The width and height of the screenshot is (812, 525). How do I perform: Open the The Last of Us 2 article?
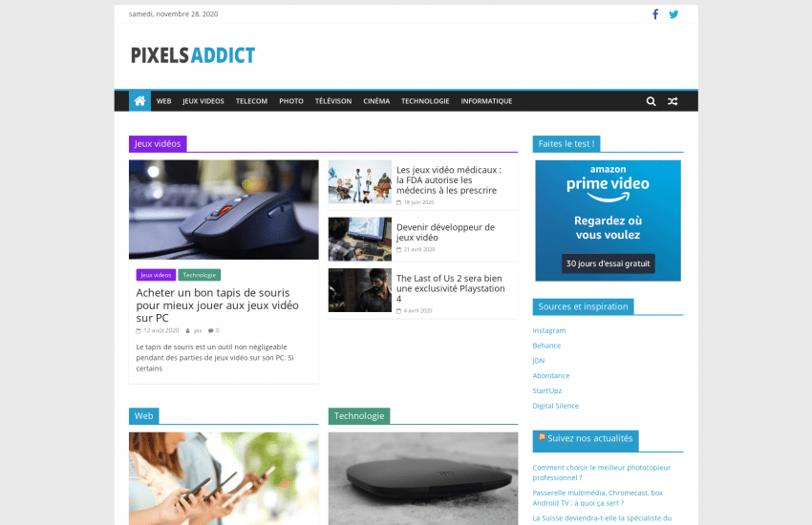point(450,288)
